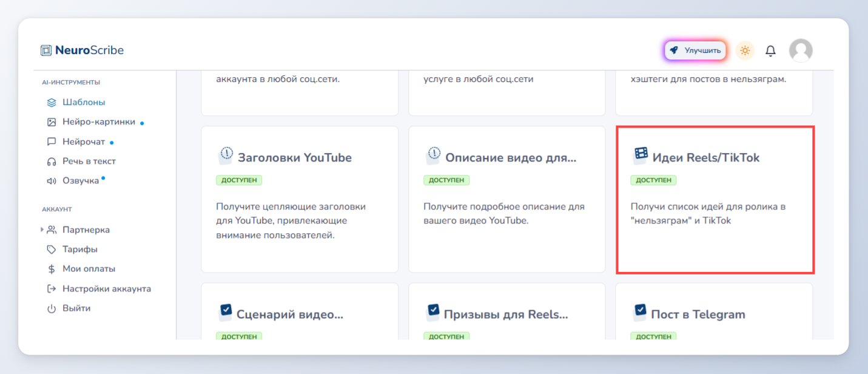Click the tag icon beside Тарифы
This screenshot has height=374, width=868.
pyautogui.click(x=52, y=250)
